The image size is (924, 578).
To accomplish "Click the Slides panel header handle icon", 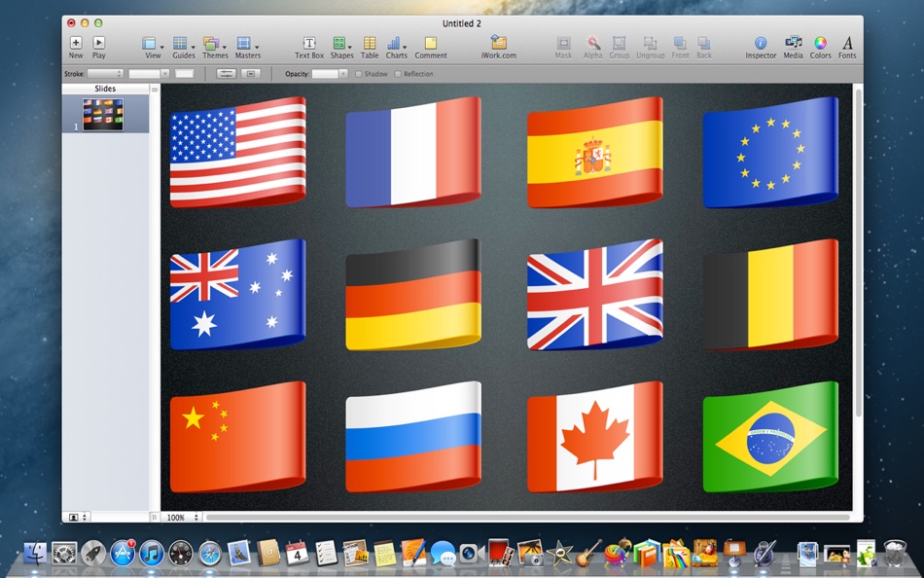I will 155,90.
